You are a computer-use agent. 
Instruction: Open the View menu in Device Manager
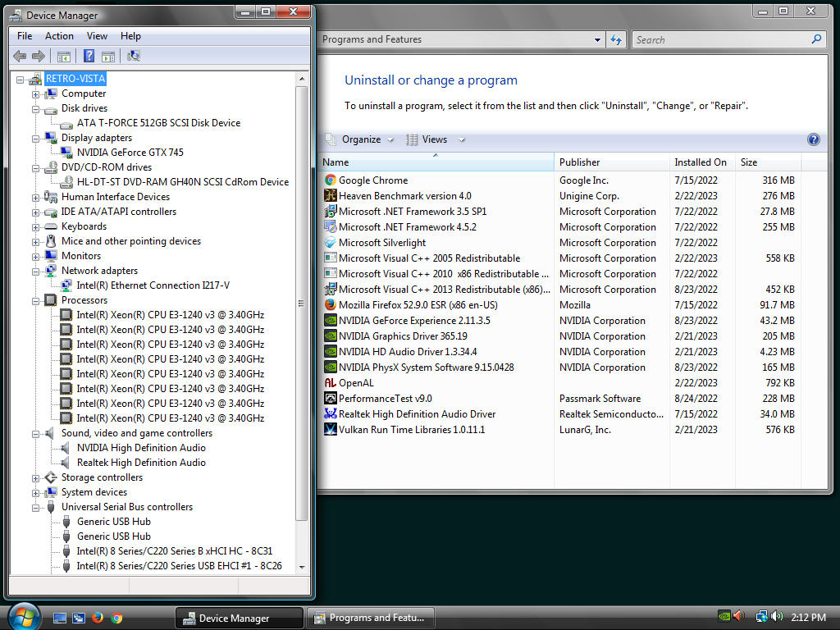coord(97,35)
